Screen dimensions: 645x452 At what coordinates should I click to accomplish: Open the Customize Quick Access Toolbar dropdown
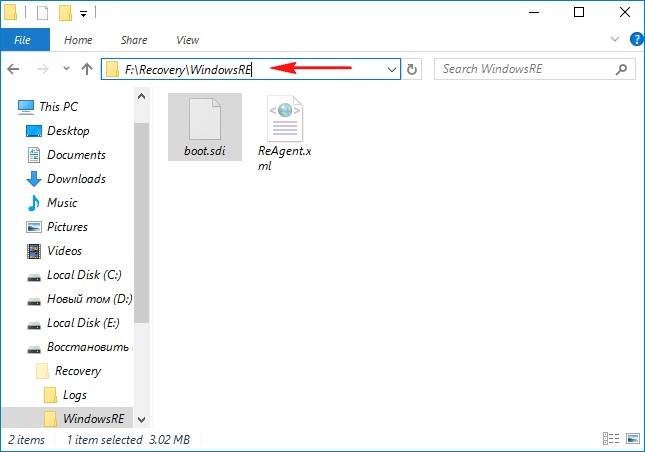pyautogui.click(x=83, y=14)
